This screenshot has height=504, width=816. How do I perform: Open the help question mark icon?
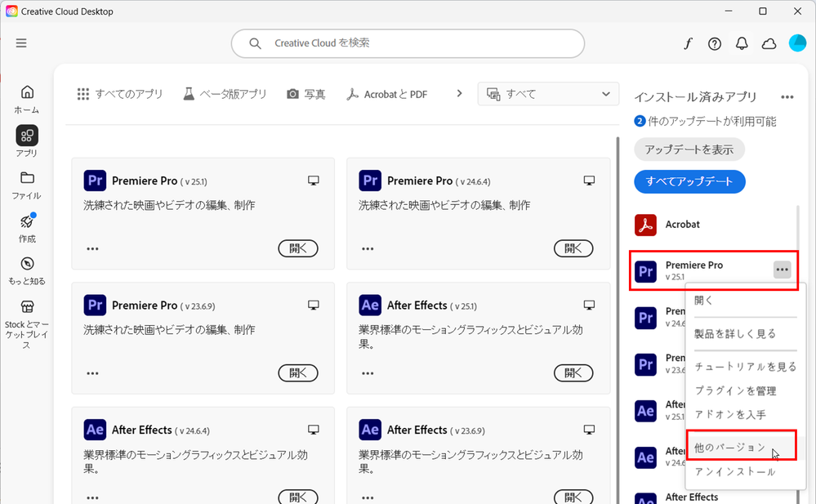click(715, 44)
